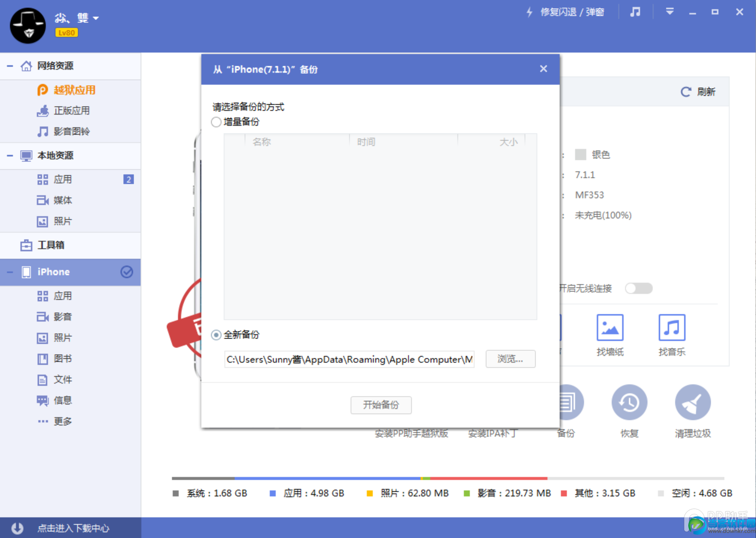
Task: Click the 未充电(100%) battery status
Action: 603,215
